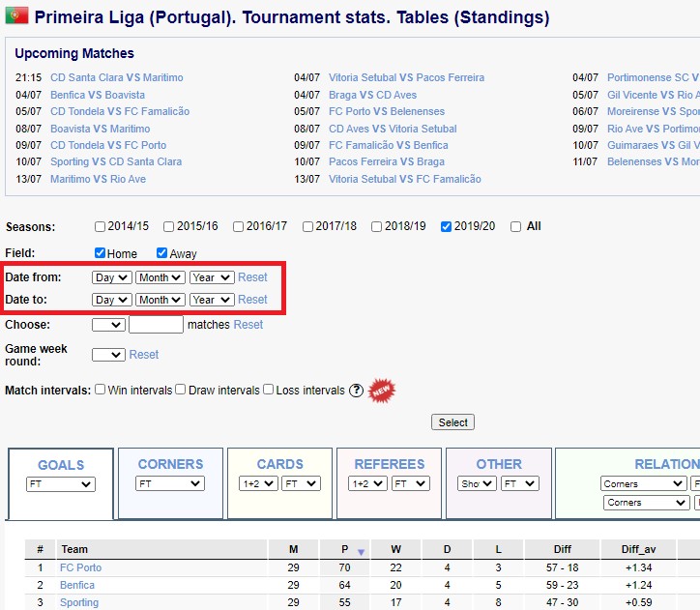This screenshot has width=700, height=610.
Task: Click the Portugal flag icon
Action: point(17,15)
